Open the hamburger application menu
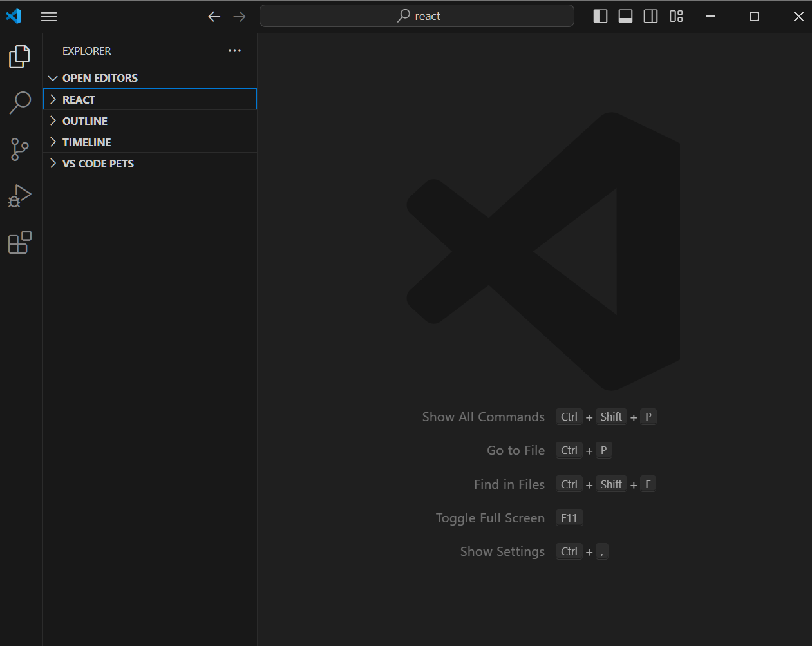812x646 pixels. click(49, 17)
